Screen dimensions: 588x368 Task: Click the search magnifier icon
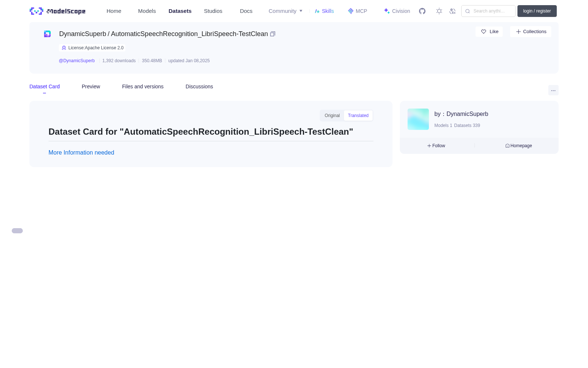coord(467,11)
